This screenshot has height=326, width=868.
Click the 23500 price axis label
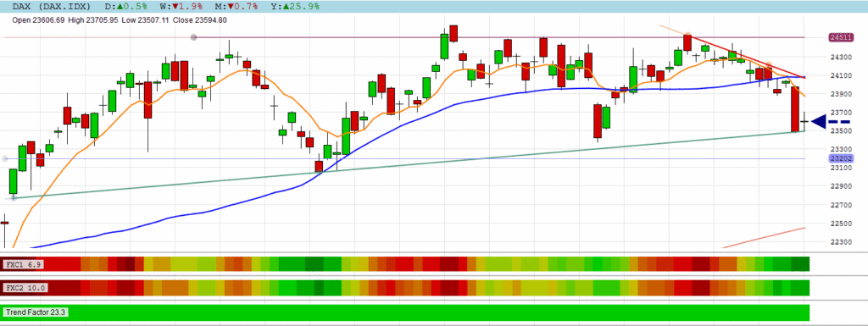click(x=842, y=131)
